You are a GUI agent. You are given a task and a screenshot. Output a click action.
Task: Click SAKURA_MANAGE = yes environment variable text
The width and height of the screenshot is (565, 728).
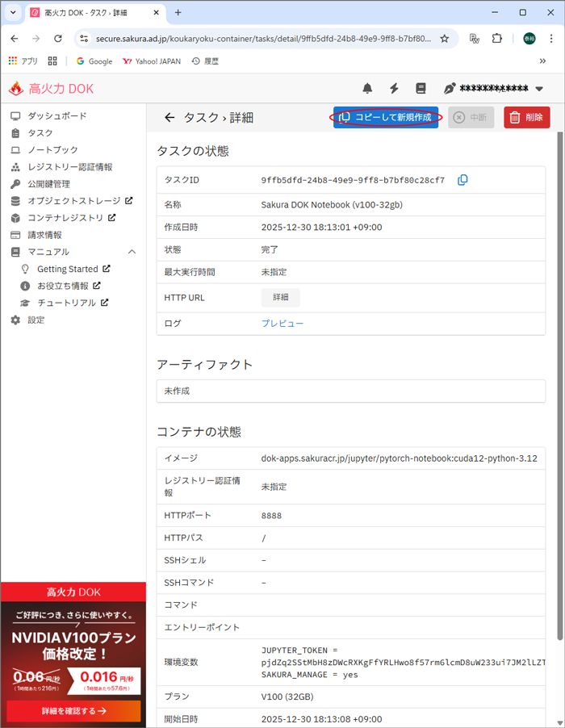pyautogui.click(x=310, y=675)
